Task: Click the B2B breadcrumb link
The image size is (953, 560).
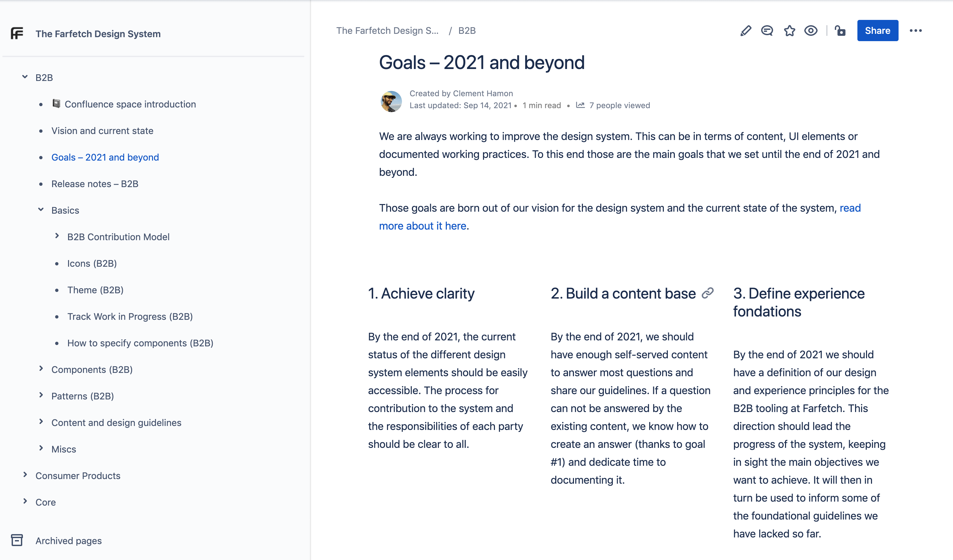Action: (467, 31)
